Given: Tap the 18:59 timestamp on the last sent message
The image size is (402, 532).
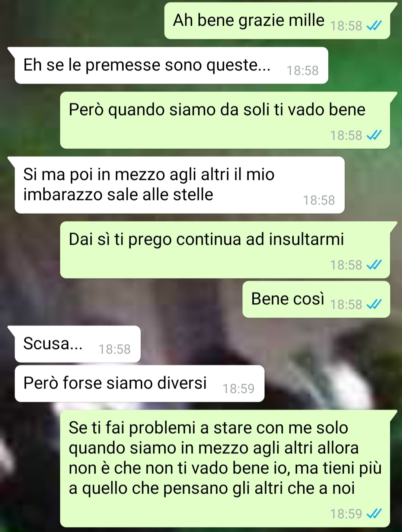Looking at the screenshot, I should click(346, 514).
